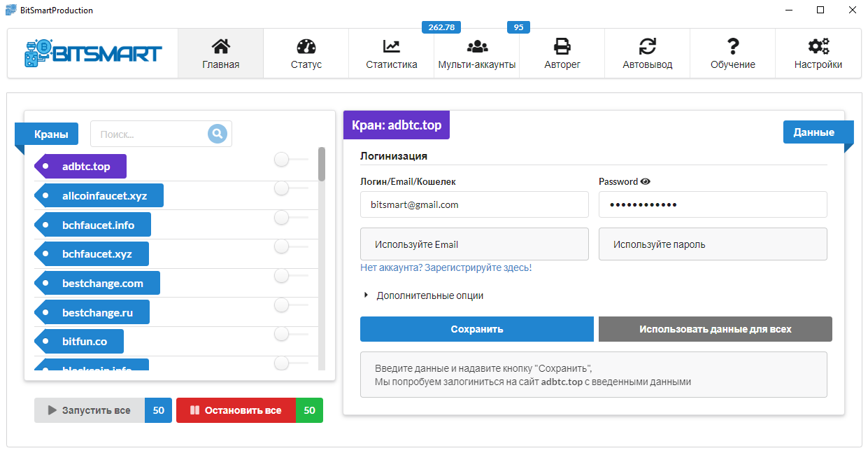Click the blue 50 counter badge

coord(158,410)
